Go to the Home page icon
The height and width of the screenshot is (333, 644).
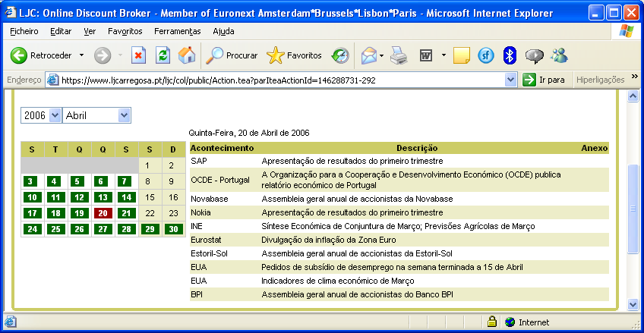click(x=187, y=55)
